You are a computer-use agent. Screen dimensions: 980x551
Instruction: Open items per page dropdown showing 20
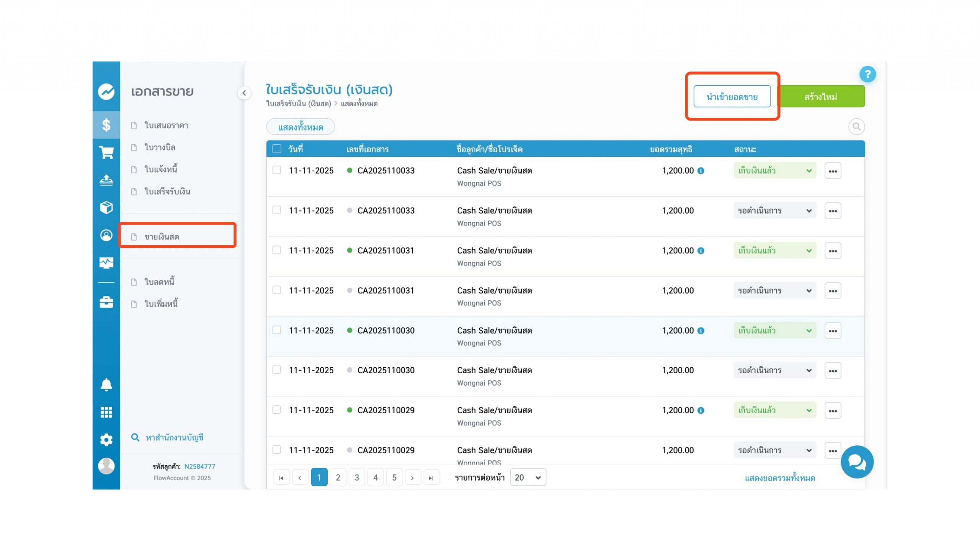[x=528, y=477]
